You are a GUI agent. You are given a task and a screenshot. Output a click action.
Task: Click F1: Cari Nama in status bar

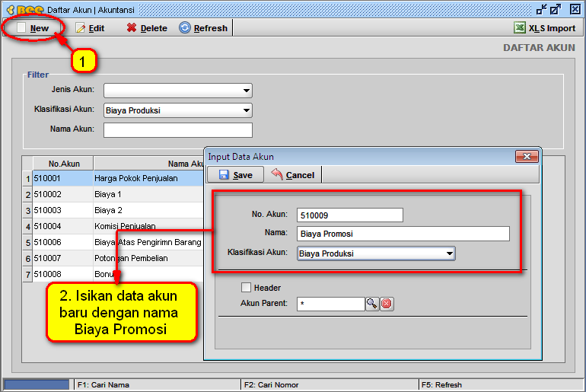coord(158,384)
